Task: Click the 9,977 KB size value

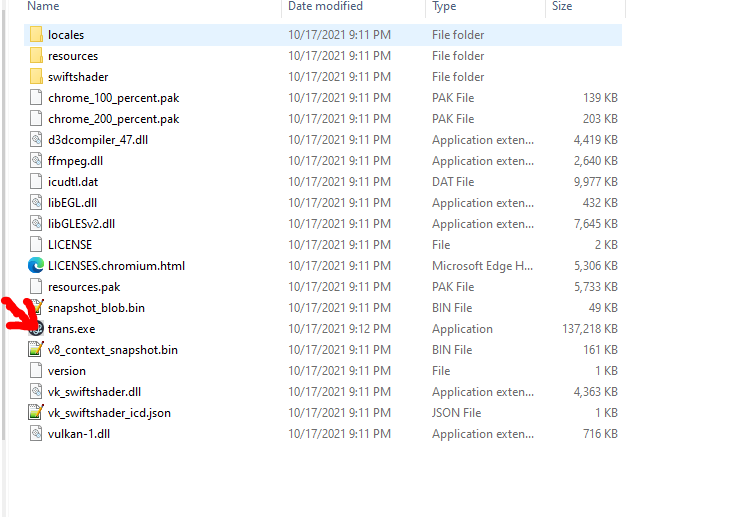Action: coord(596,182)
